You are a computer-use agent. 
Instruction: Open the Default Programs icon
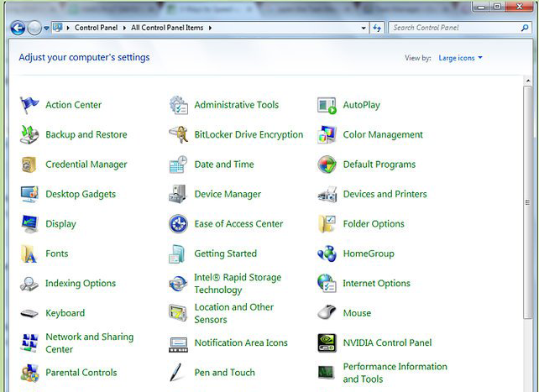(x=327, y=165)
